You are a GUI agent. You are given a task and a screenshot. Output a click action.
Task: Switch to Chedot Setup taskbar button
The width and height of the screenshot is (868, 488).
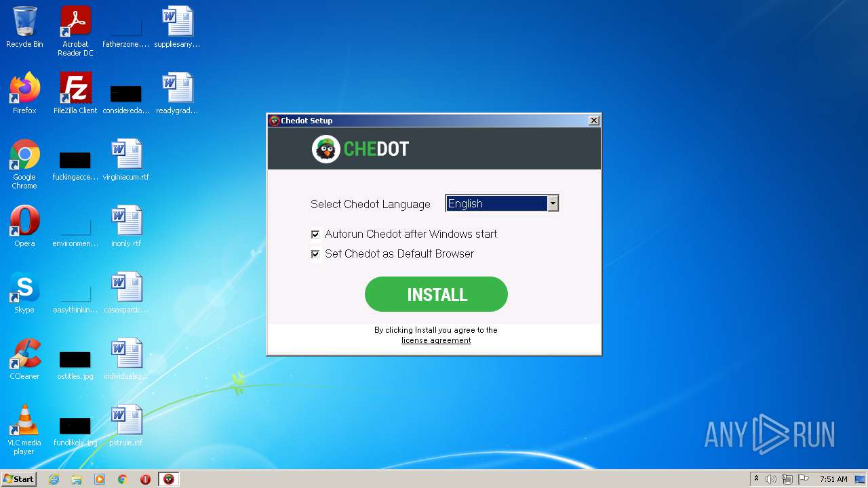[169, 479]
